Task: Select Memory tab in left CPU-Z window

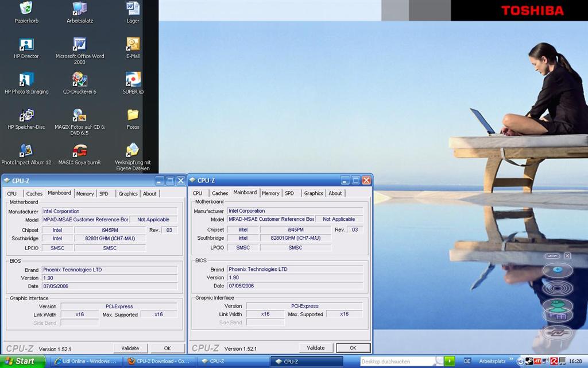Action: (x=85, y=193)
